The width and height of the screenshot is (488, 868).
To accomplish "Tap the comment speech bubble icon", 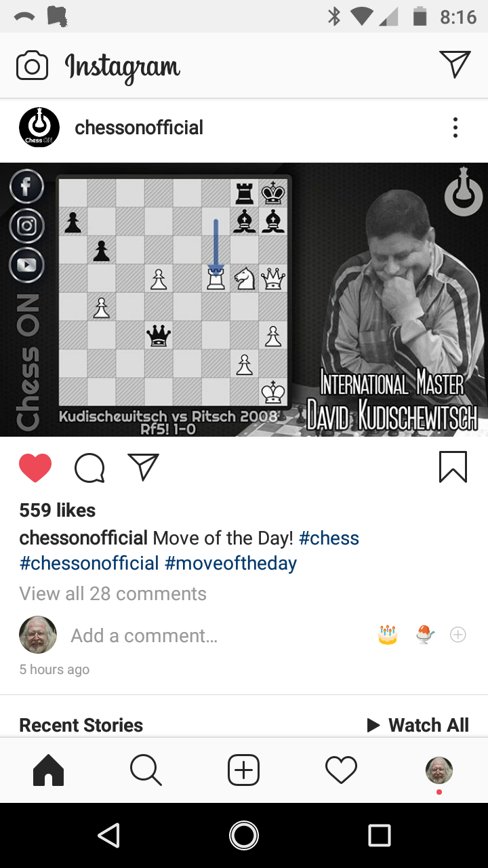I will tap(89, 467).
